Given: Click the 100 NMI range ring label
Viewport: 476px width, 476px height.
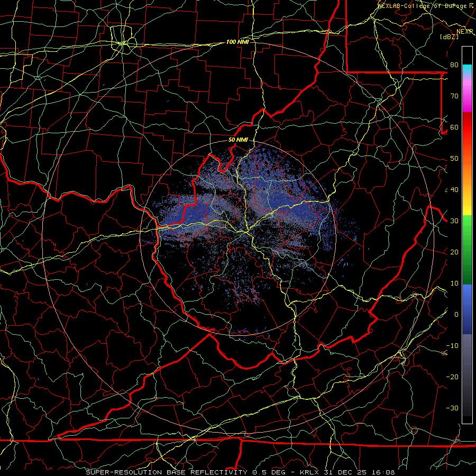Looking at the screenshot, I should [237, 42].
